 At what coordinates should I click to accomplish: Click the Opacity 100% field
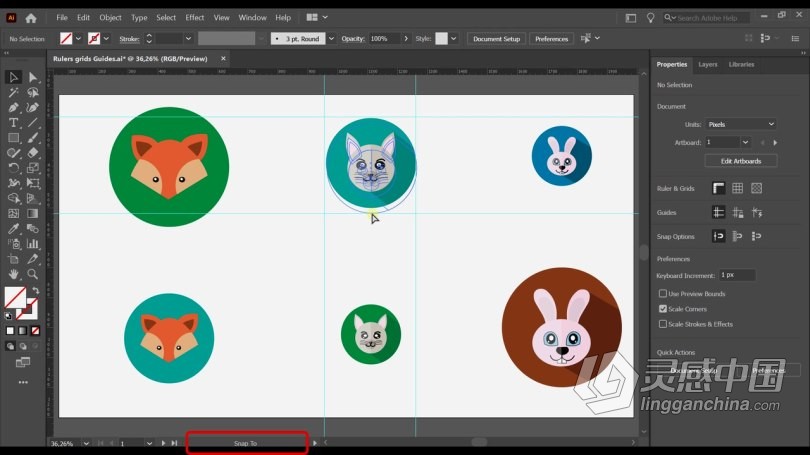click(x=385, y=39)
